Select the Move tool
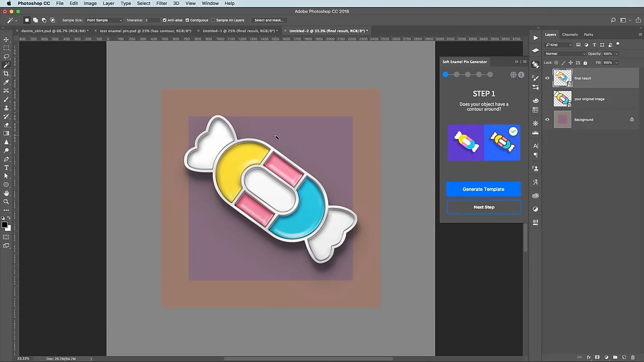The image size is (644, 362). (x=6, y=39)
